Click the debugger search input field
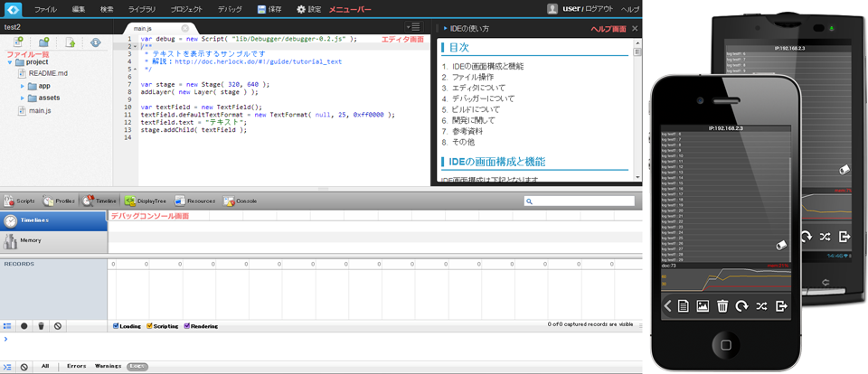868x374 pixels. coord(579,201)
